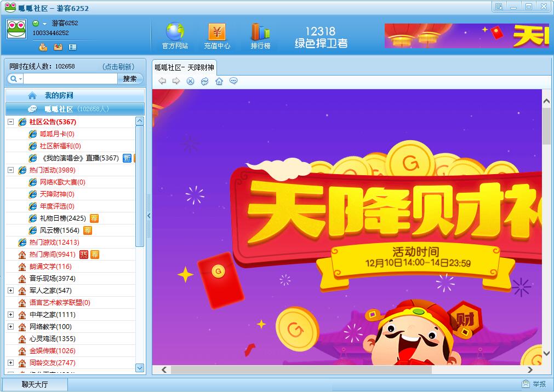Click the money bag icon below the avatar
Screen dimensions: 554x392
[x=43, y=47]
